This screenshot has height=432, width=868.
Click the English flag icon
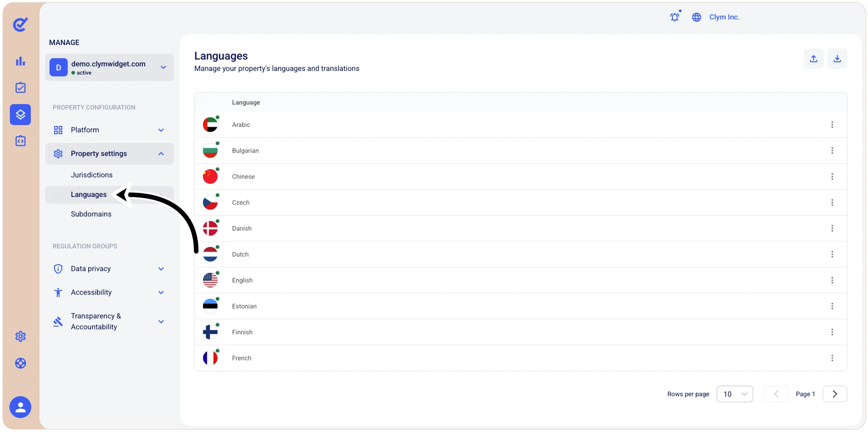210,280
